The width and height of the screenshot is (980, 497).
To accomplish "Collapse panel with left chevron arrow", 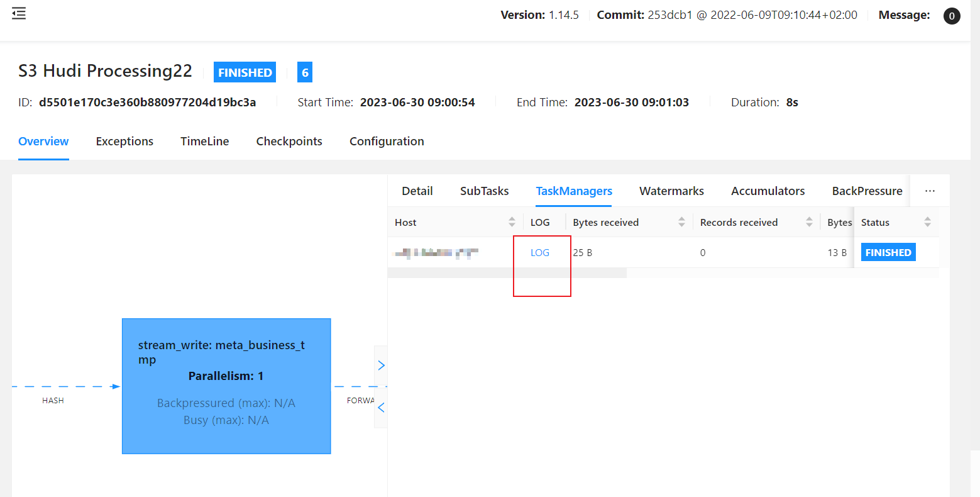I will [x=381, y=408].
